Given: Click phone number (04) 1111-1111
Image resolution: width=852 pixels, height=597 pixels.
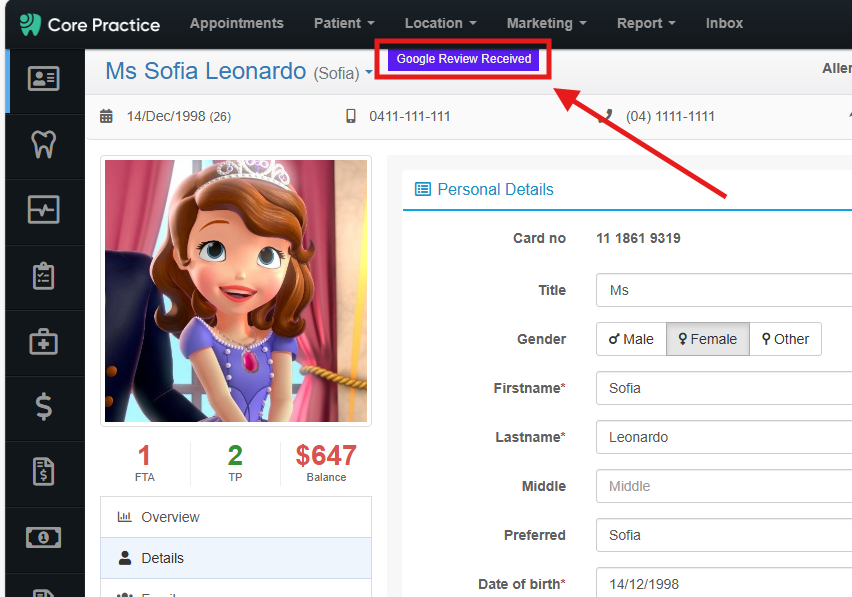Looking at the screenshot, I should [x=670, y=116].
